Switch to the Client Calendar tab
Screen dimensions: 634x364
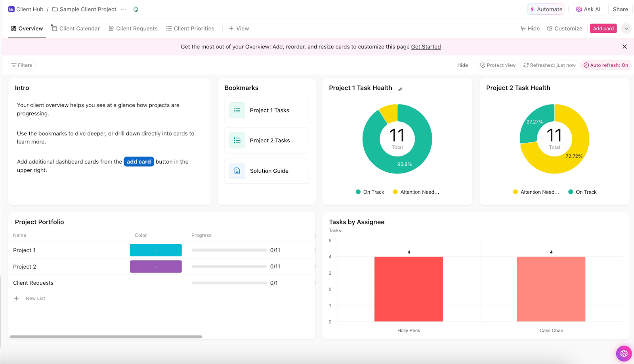pos(75,29)
